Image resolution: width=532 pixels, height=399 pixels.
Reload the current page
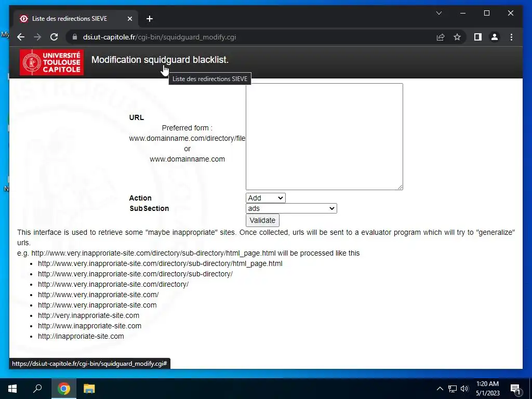pyautogui.click(x=54, y=37)
